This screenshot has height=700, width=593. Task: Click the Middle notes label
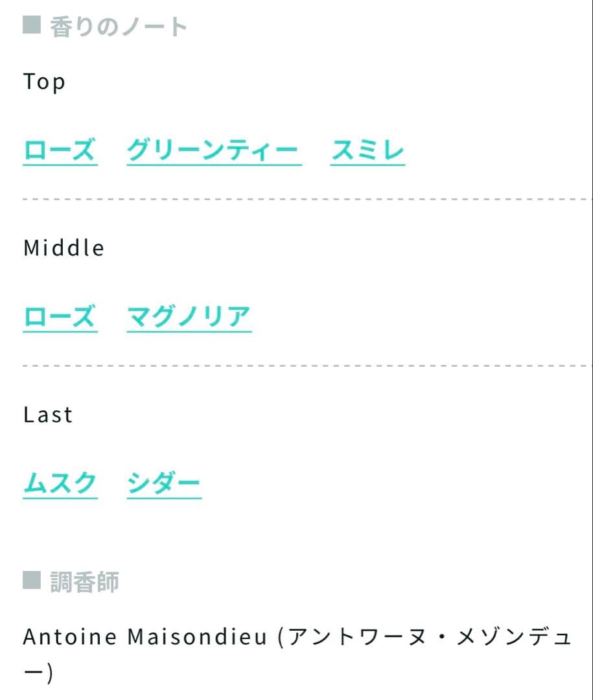pos(64,248)
